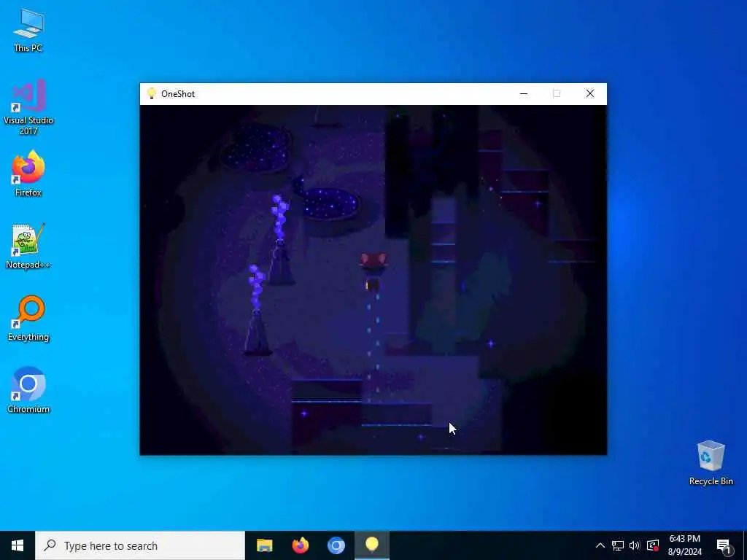Viewport: 747px width, 560px height.
Task: Open Chromium from the taskbar
Action: (x=336, y=545)
